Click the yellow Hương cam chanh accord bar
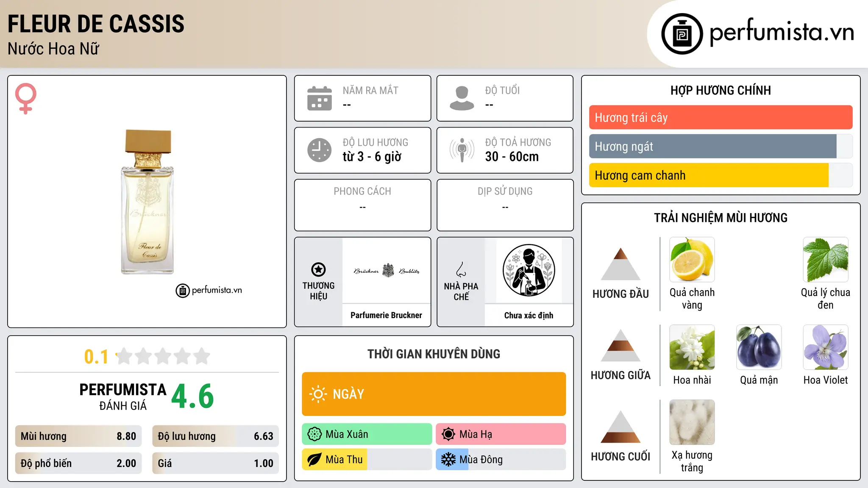 721,175
